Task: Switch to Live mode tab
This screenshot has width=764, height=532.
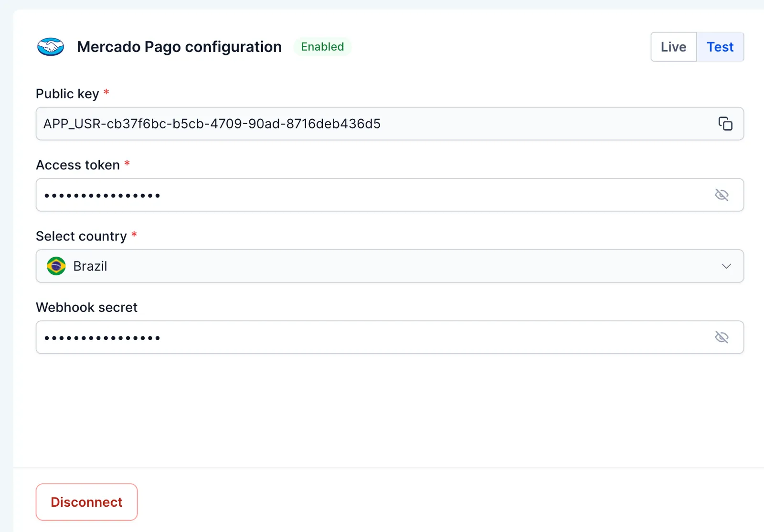Action: coord(674,47)
